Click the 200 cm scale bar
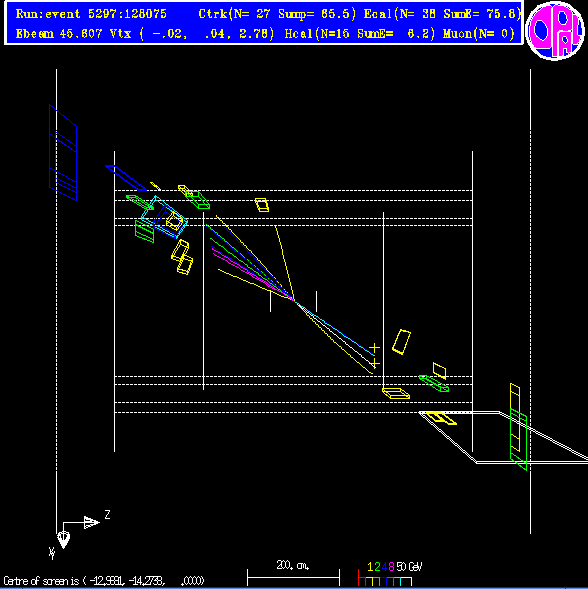 pyautogui.click(x=293, y=574)
